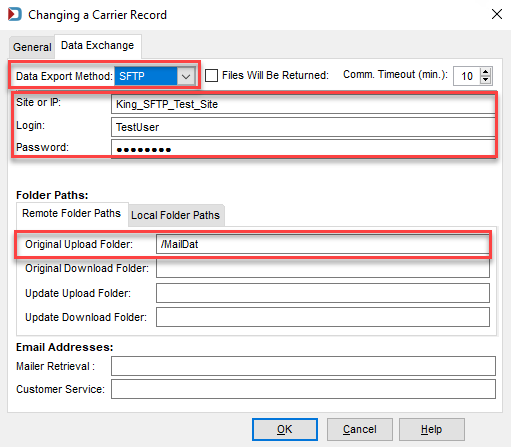Switch to the General tab
The image size is (511, 447).
32,47
